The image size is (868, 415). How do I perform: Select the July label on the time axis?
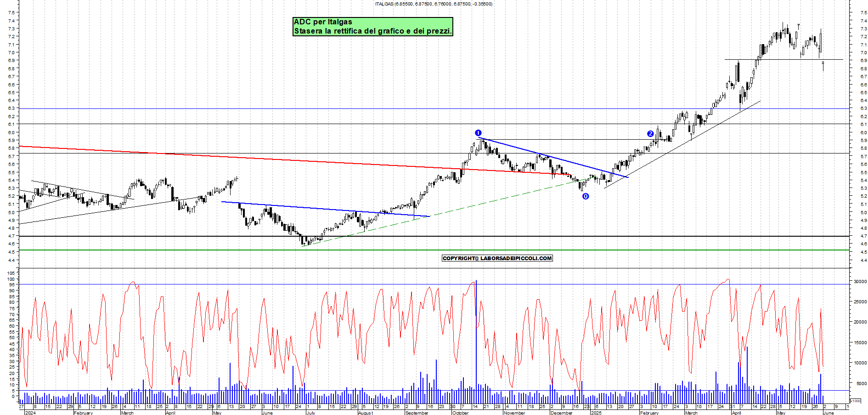pyautogui.click(x=311, y=413)
